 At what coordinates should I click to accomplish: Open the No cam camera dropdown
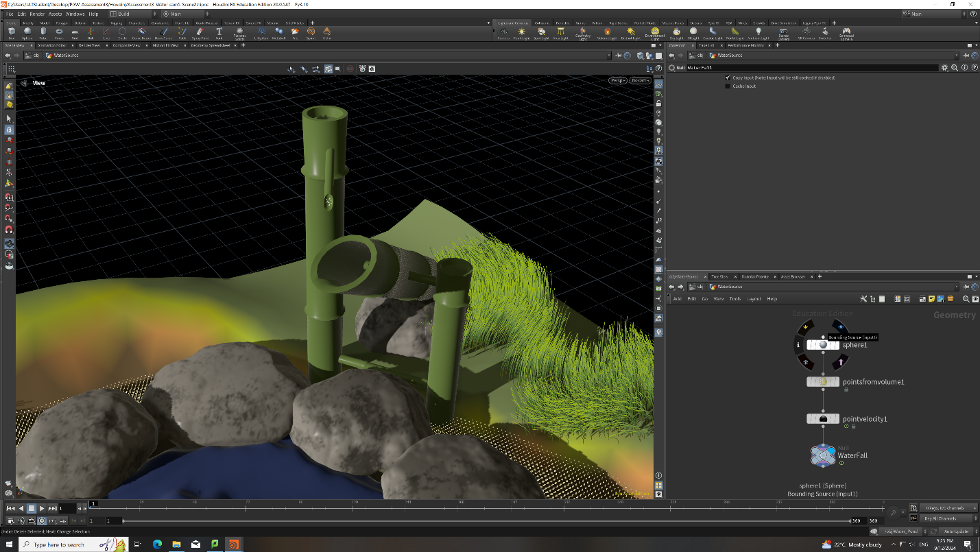tap(641, 80)
